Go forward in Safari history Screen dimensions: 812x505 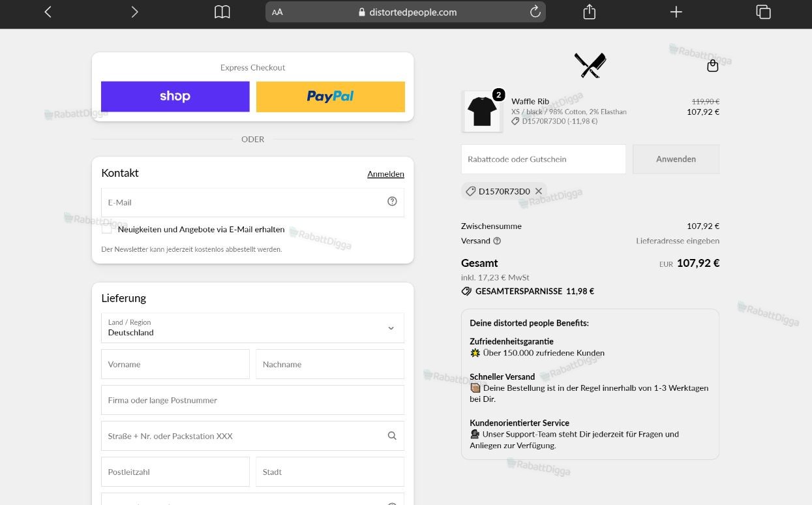click(134, 12)
